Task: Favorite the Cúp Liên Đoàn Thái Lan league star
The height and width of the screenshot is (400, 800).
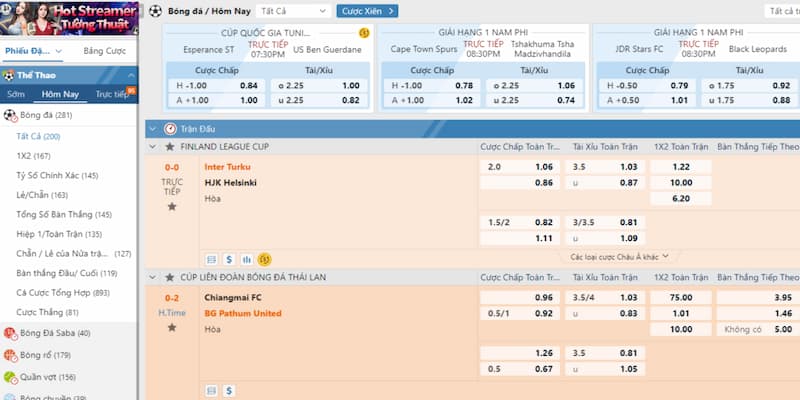Action: (x=170, y=278)
